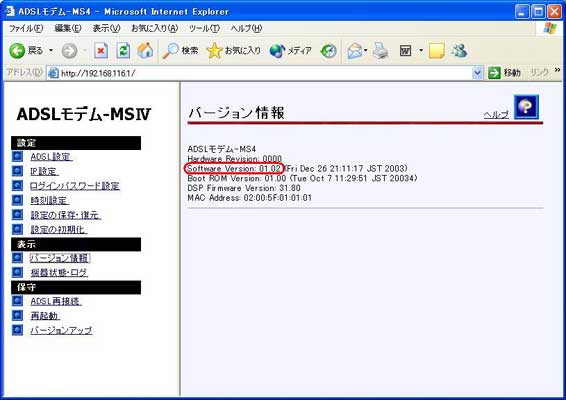Click the Back arrow icon in toolbar
566x400 pixels.
pos(17,51)
